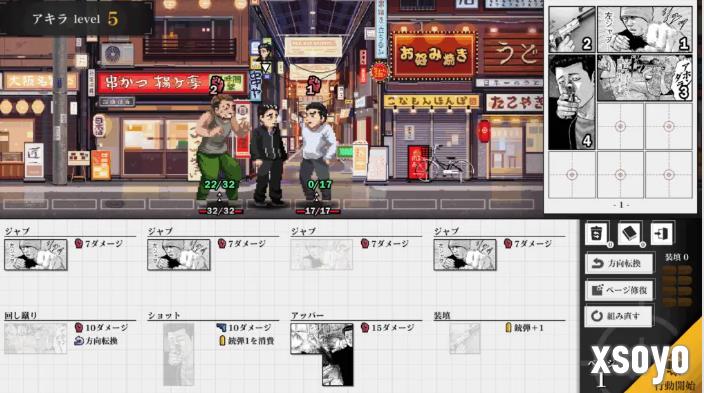Click the 装填 card title above the reload card
704x393 pixels.
pyautogui.click(x=442, y=315)
